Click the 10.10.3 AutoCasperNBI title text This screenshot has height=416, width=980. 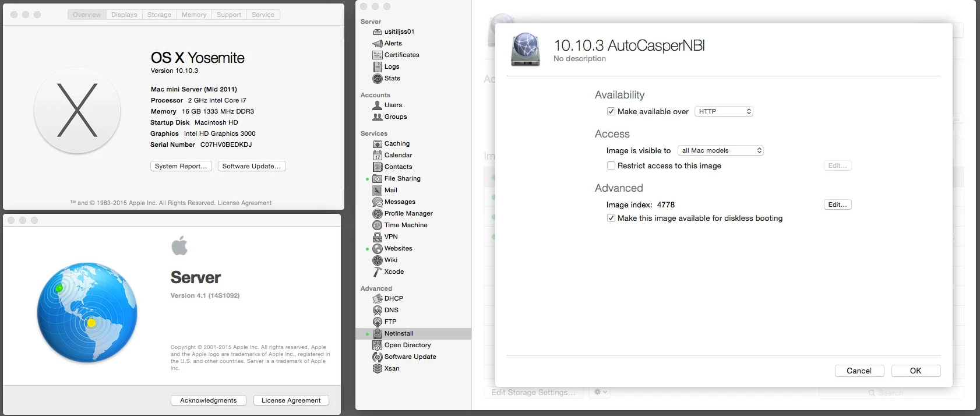(629, 45)
